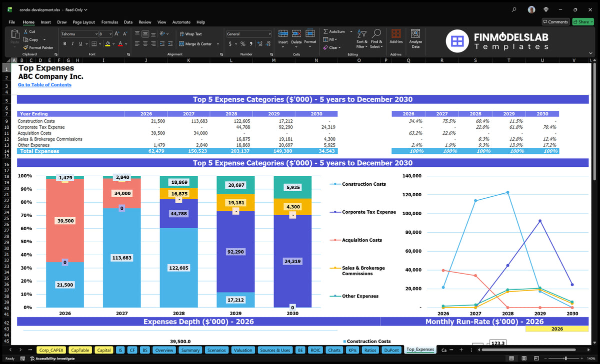Click the green Share button

click(583, 22)
